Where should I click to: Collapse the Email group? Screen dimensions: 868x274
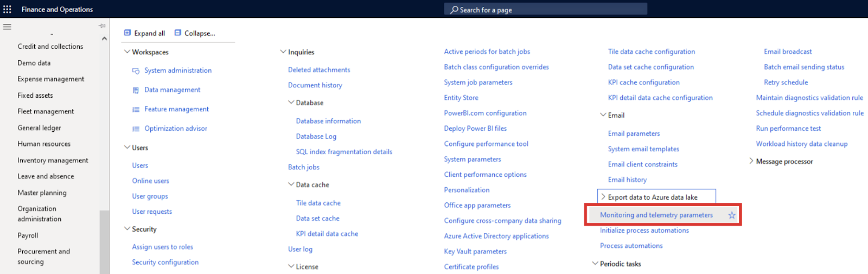tap(603, 115)
